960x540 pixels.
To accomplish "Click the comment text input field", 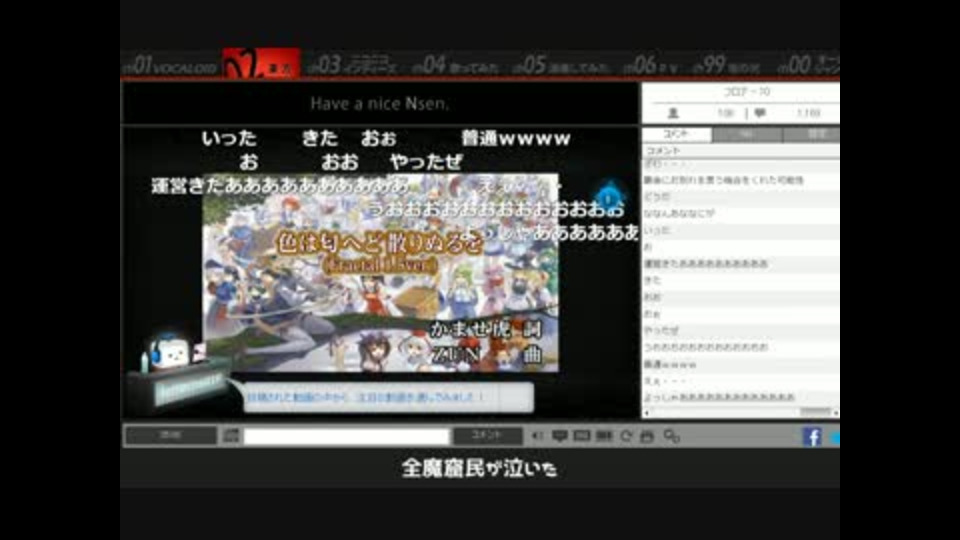I will point(347,436).
